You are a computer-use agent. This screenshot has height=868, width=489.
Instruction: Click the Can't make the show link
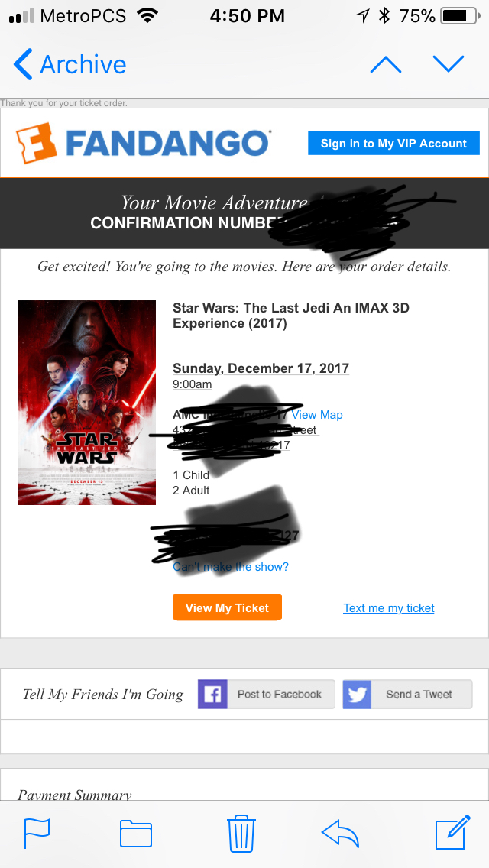pos(231,566)
